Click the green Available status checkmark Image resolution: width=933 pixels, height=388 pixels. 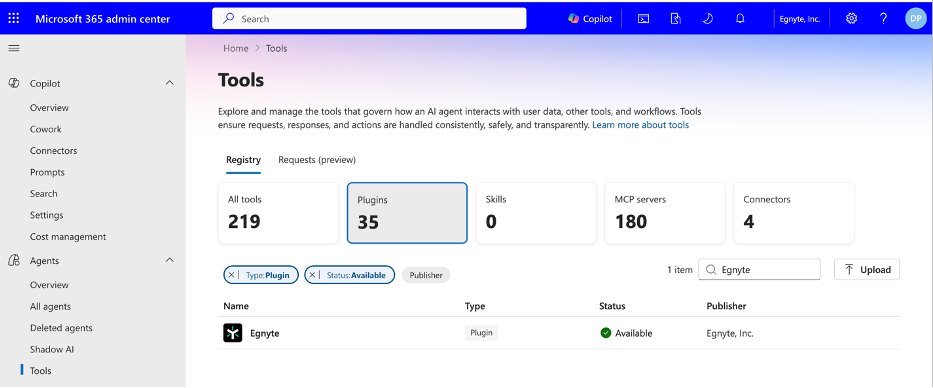click(606, 333)
